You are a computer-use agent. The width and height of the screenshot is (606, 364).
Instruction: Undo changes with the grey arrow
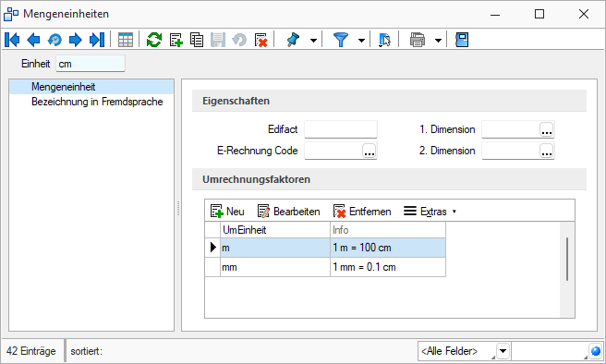239,40
